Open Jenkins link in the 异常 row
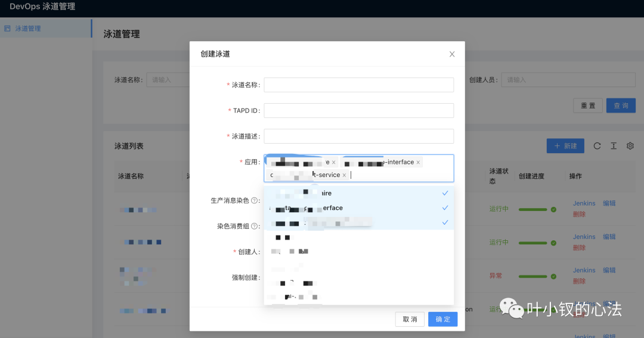Viewport: 644px width, 338px height. (584, 270)
